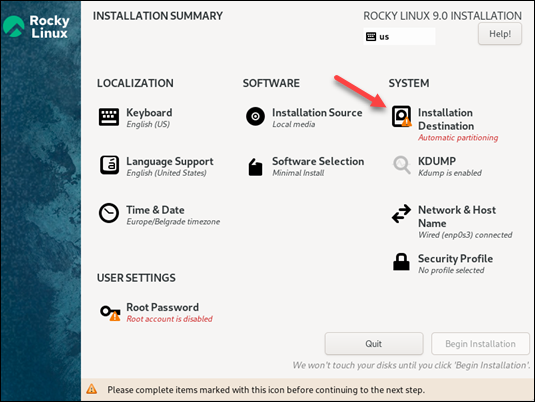Open the Root Password label
This screenshot has height=402, width=535.
coord(162,307)
